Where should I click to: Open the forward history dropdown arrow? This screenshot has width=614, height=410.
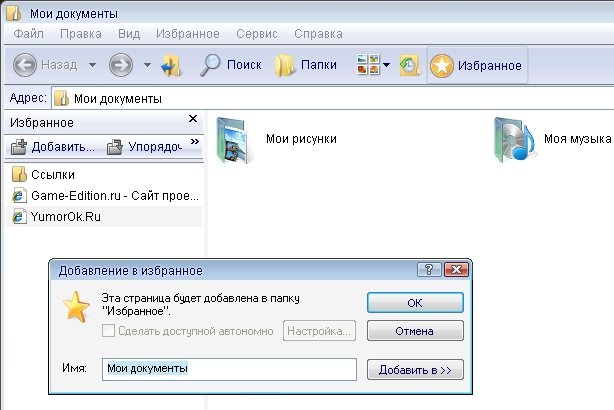pos(147,66)
